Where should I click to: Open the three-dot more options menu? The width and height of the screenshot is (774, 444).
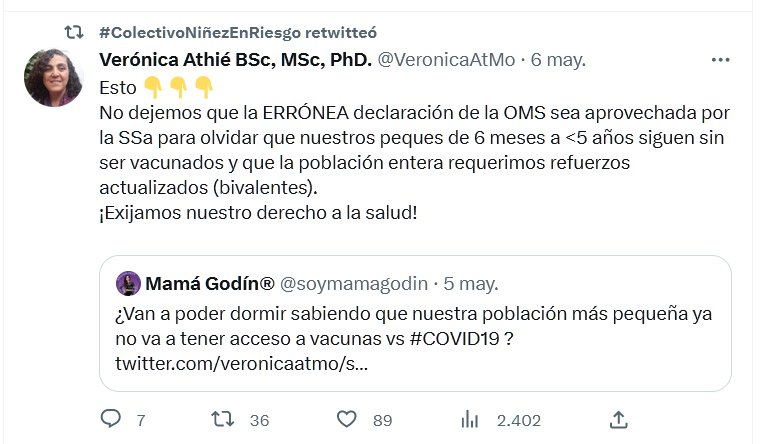[x=720, y=60]
